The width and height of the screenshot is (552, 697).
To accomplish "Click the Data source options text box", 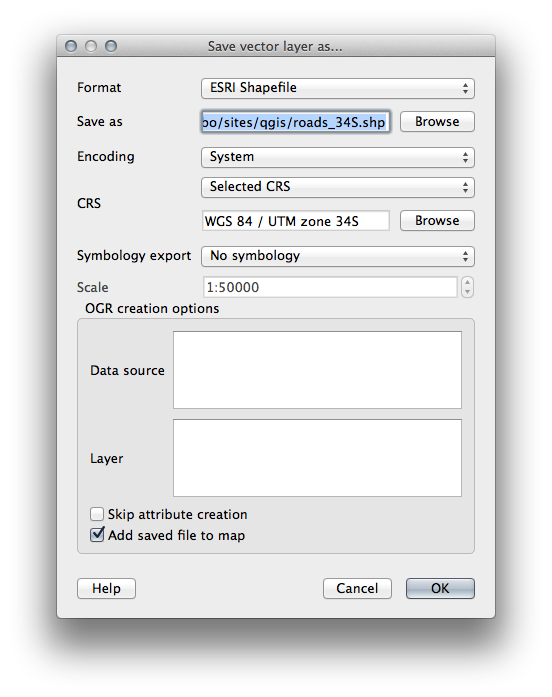I will click(x=317, y=370).
